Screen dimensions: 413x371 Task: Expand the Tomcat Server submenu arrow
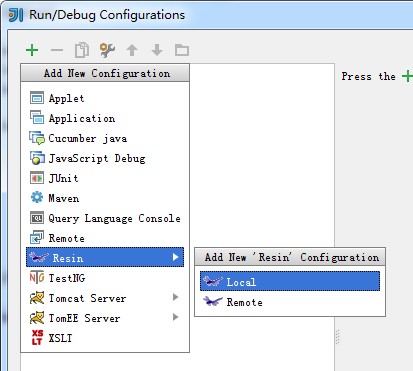pos(176,297)
